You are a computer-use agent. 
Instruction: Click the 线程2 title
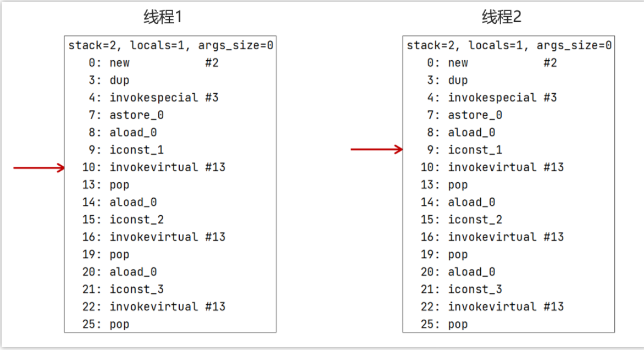[502, 17]
